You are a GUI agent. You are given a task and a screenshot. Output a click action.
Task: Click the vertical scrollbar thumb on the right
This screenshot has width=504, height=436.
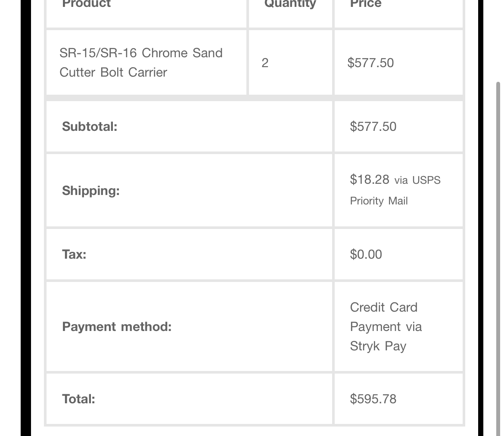pyautogui.click(x=498, y=259)
